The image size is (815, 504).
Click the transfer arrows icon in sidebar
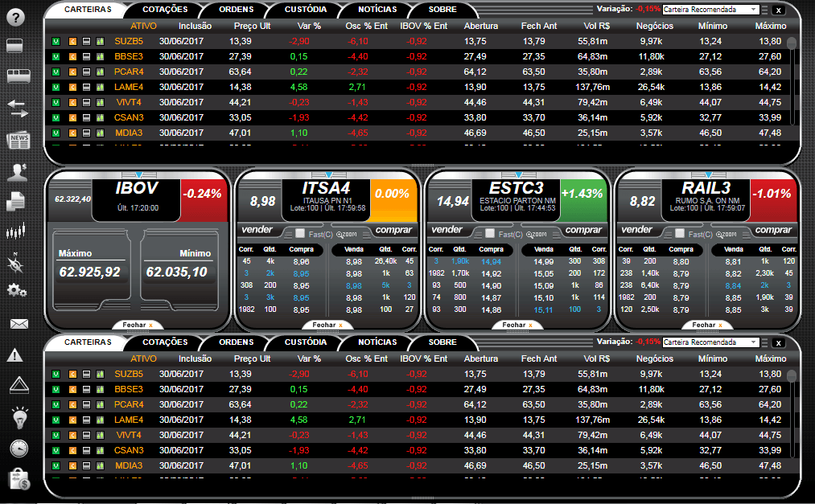tap(18, 109)
